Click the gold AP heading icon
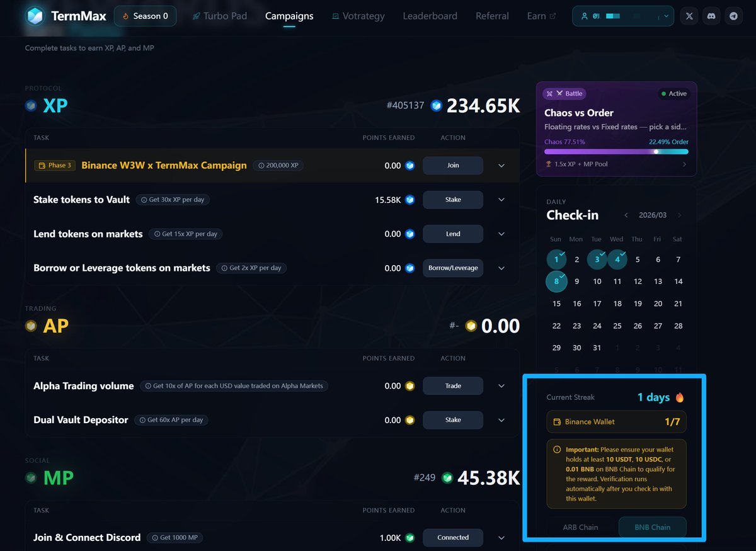 [31, 326]
